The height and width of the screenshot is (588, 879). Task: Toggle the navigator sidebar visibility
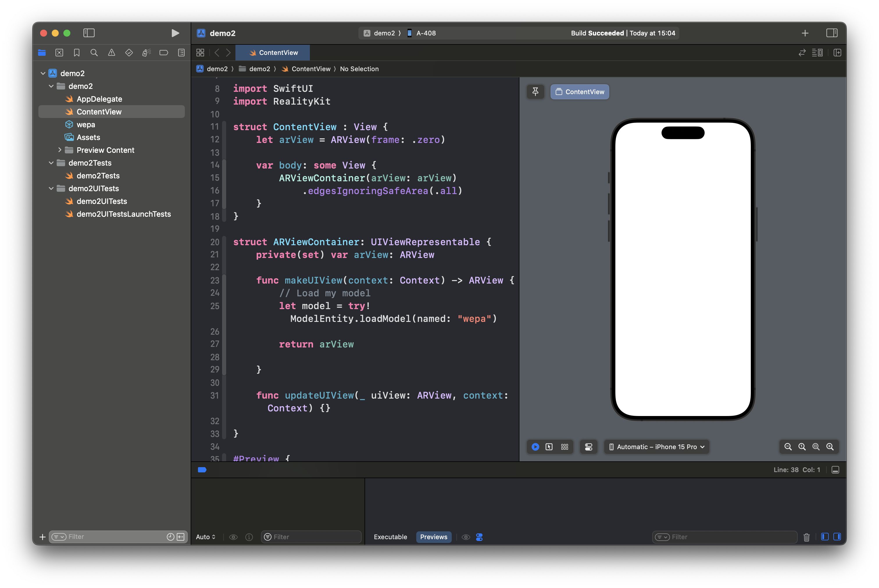pos(89,33)
